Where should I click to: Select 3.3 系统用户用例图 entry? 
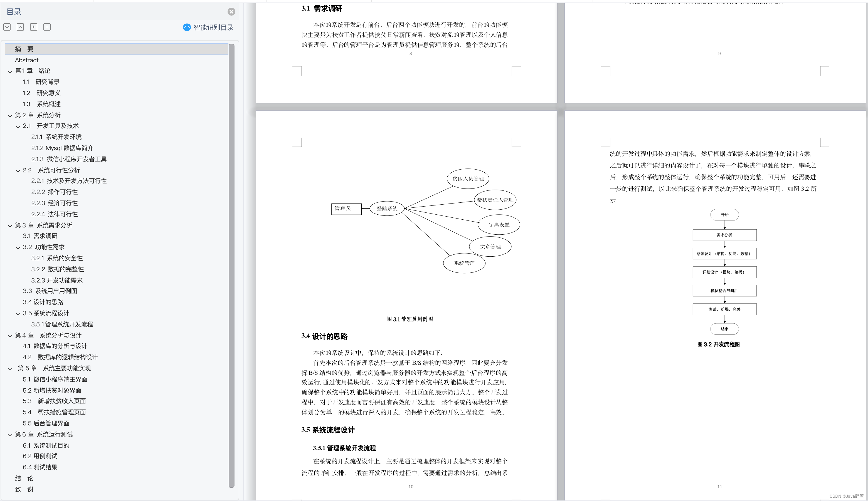pyautogui.click(x=50, y=291)
